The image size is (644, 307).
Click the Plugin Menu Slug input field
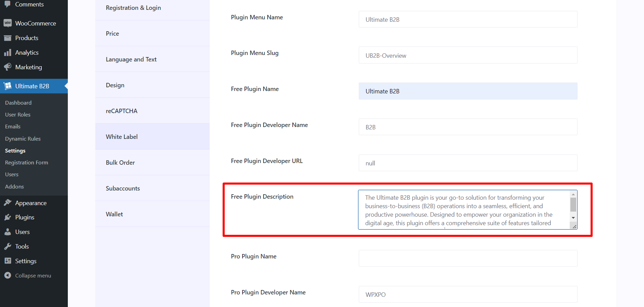point(468,55)
